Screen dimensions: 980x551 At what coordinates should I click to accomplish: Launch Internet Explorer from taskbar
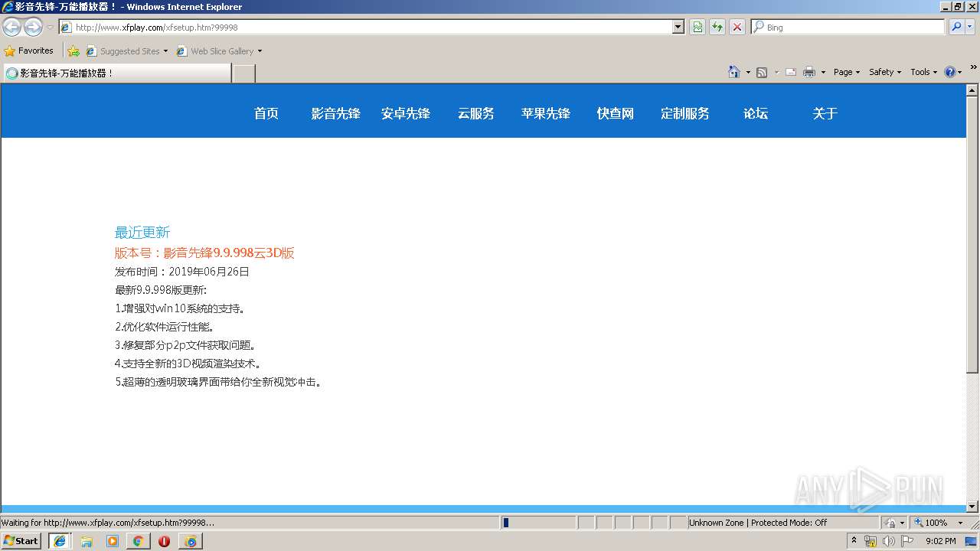(x=59, y=541)
